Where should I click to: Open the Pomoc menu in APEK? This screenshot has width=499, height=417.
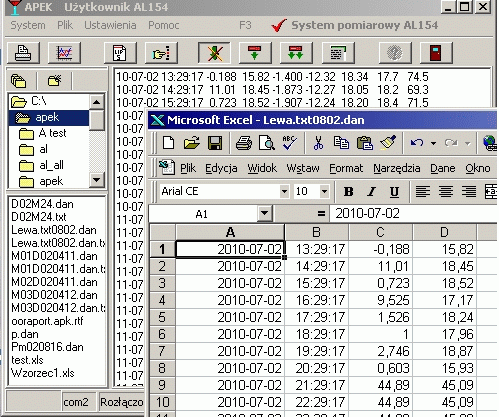[x=164, y=25]
